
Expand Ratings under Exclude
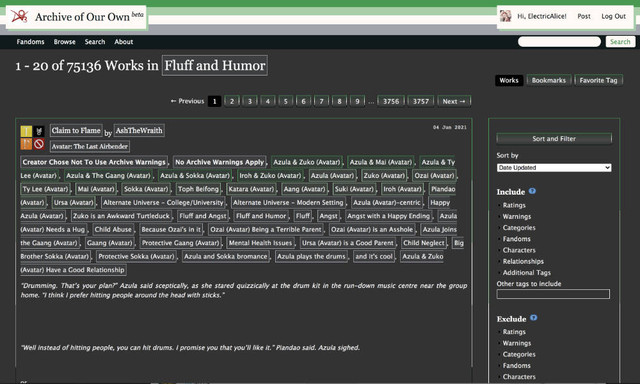coord(513,332)
